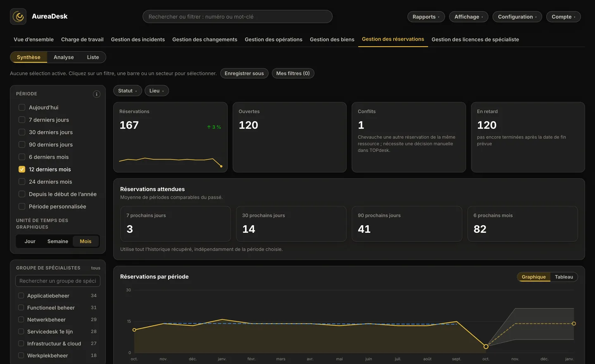The height and width of the screenshot is (364, 595).
Task: Focus the specialist group search field
Action: tap(58, 281)
